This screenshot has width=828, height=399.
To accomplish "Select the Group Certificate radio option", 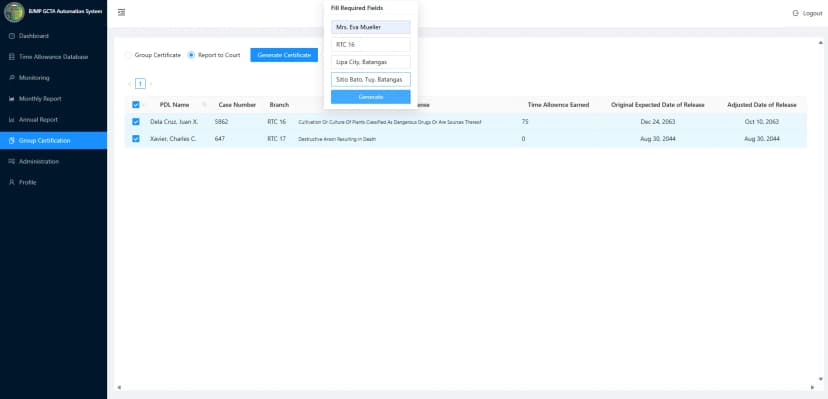I will pos(128,55).
